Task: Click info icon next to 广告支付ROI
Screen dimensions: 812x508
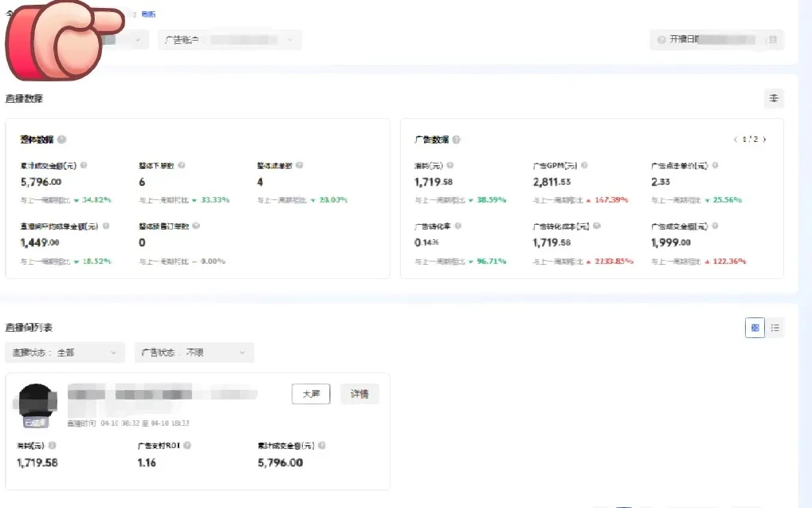Action: click(x=186, y=446)
